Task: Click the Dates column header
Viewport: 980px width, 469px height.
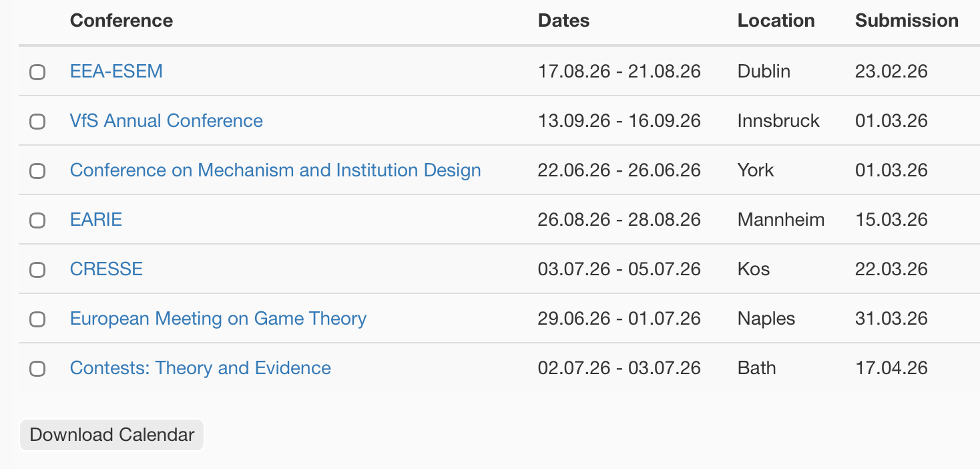Action: (563, 21)
